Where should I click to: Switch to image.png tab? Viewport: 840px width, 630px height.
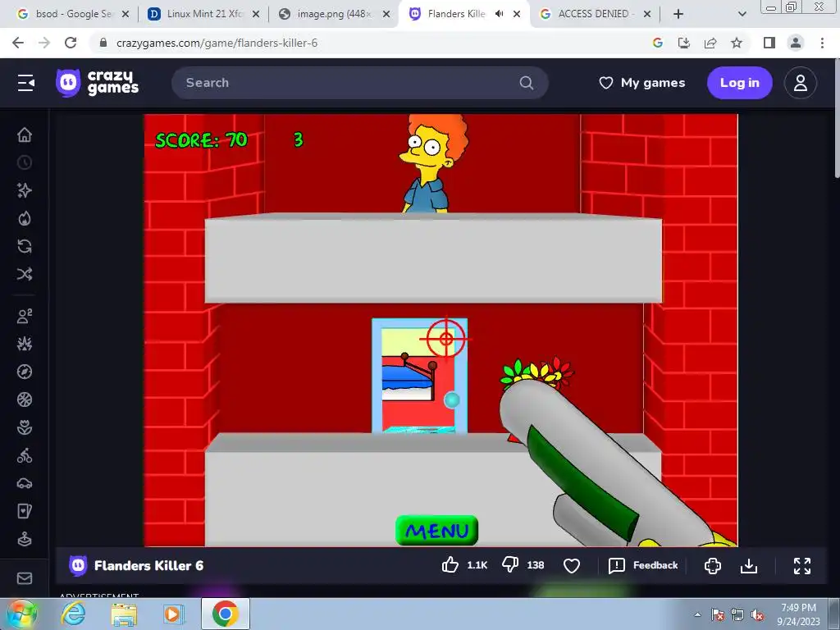[x=333, y=14]
